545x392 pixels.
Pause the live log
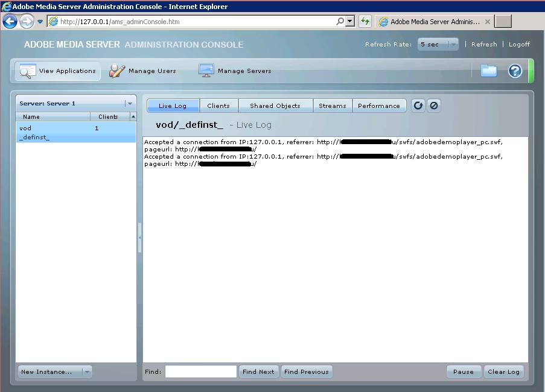pos(464,371)
